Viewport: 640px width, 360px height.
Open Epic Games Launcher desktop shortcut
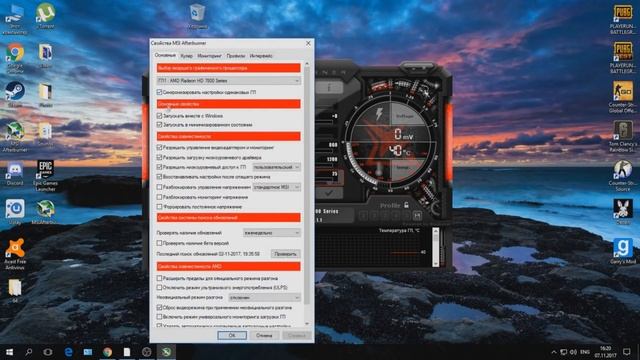(45, 176)
